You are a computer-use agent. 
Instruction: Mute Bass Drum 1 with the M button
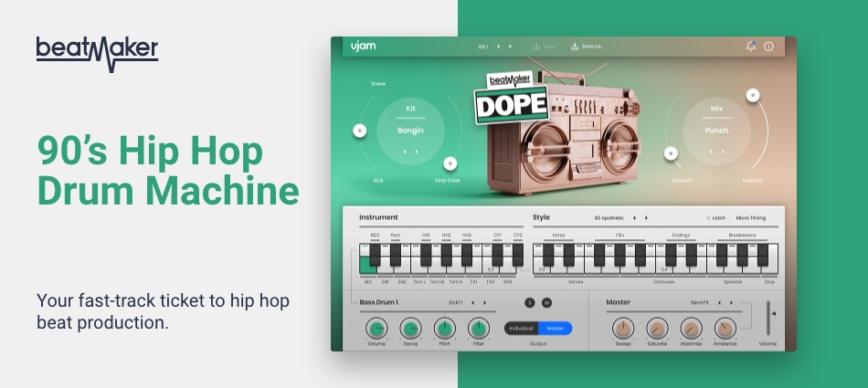click(x=546, y=303)
